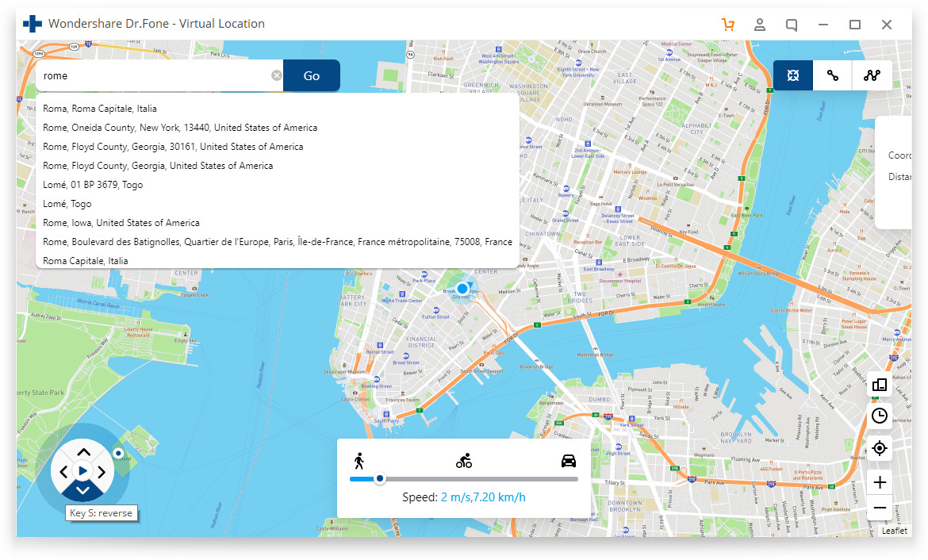Viewport: 928px width, 560px height.
Task: Open the history clock icon
Action: 879,416
